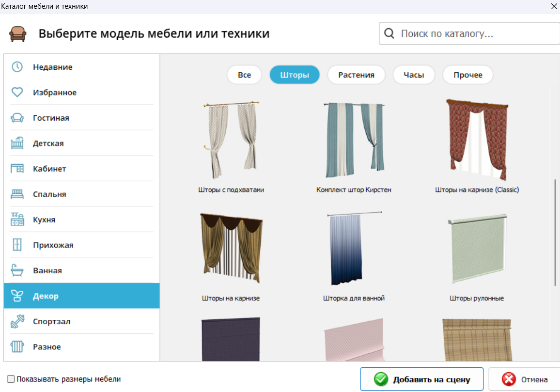Select the Комплект штор Кирстен thumbnail
The width and height of the screenshot is (560, 392).
click(354, 140)
